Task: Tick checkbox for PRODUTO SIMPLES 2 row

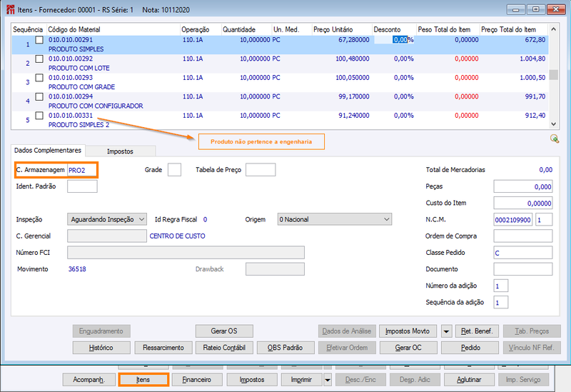Action: point(39,116)
